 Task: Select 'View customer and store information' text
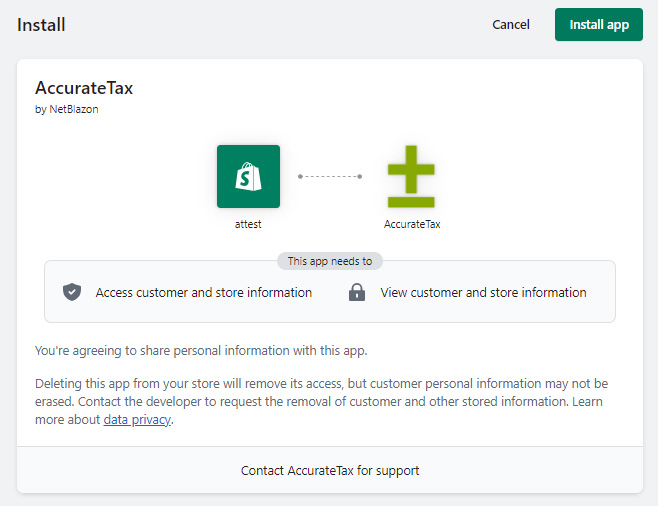click(483, 293)
